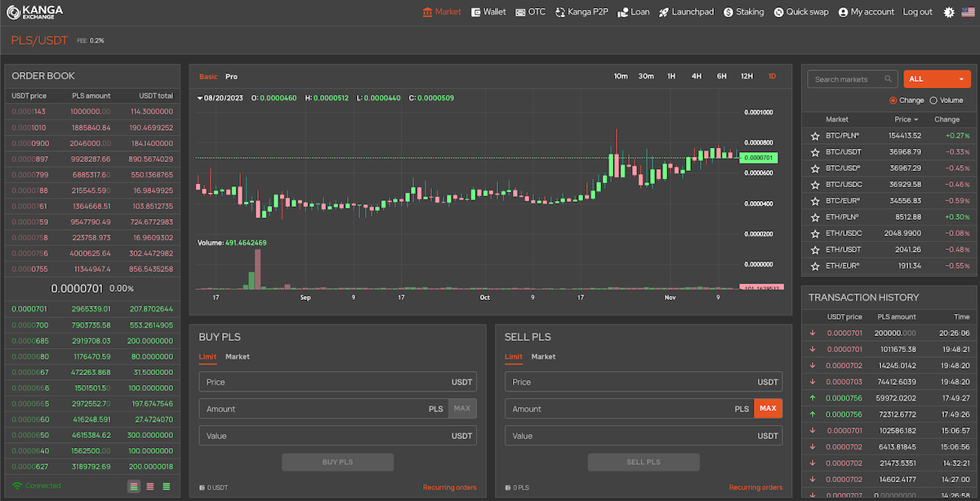Go to OTC page
Screen dimensions: 980x501
click(x=531, y=12)
